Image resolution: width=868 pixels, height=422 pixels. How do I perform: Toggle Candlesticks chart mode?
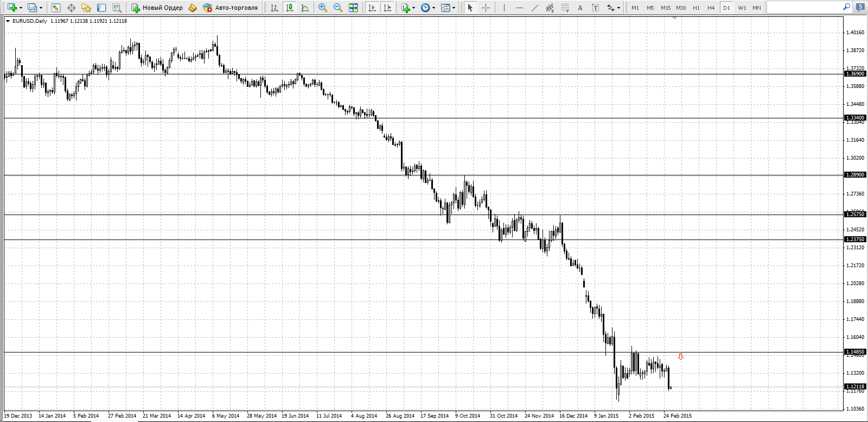pyautogui.click(x=290, y=8)
